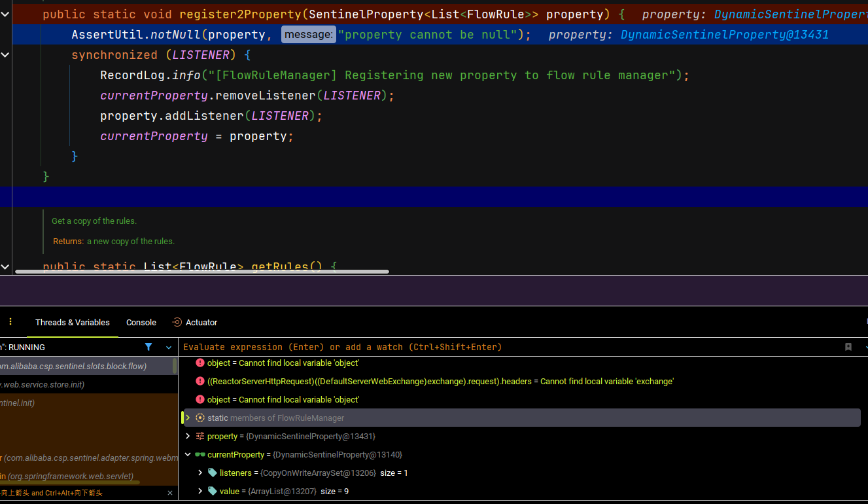Expand the listeners field node

(200, 473)
